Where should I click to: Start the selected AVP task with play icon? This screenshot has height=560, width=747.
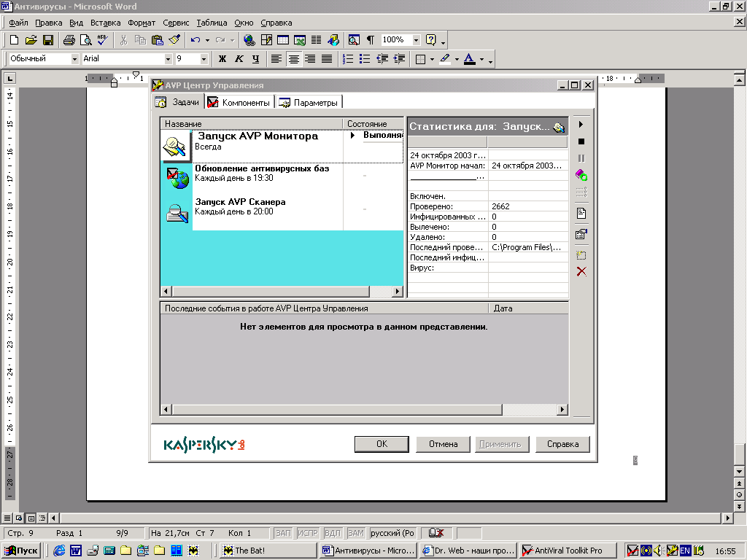click(581, 124)
